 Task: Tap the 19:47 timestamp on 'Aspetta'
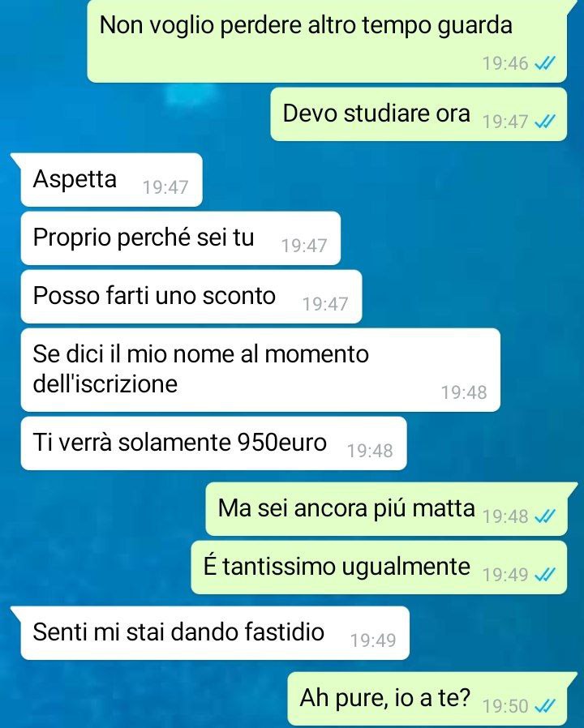[165, 187]
